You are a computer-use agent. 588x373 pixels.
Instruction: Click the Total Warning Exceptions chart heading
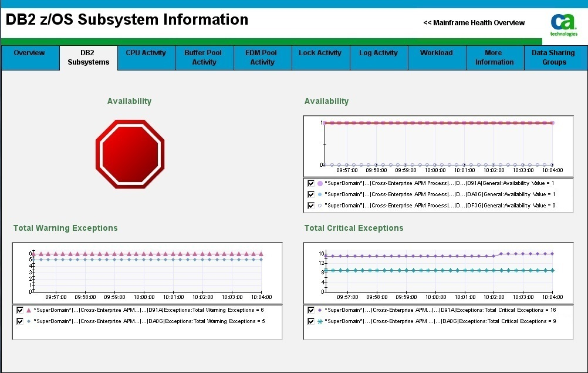click(66, 228)
